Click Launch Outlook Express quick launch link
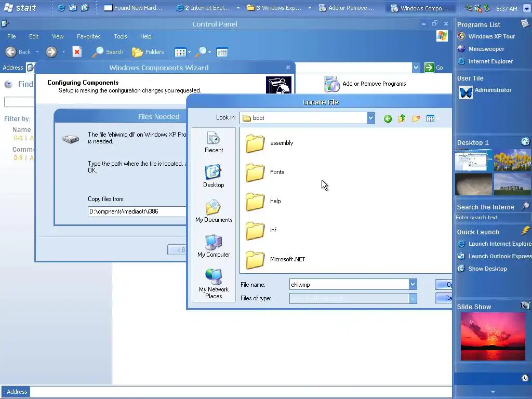Image resolution: width=532 pixels, height=399 pixels. tap(495, 256)
